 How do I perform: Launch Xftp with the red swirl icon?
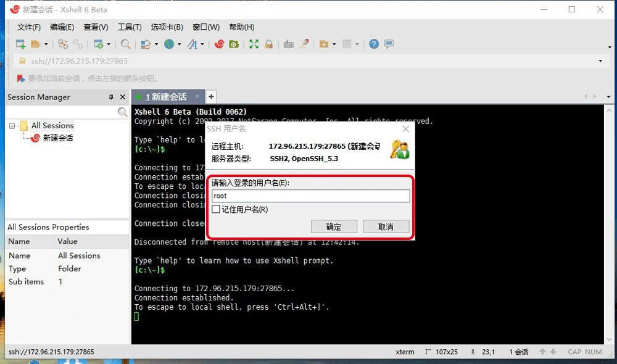(219, 44)
